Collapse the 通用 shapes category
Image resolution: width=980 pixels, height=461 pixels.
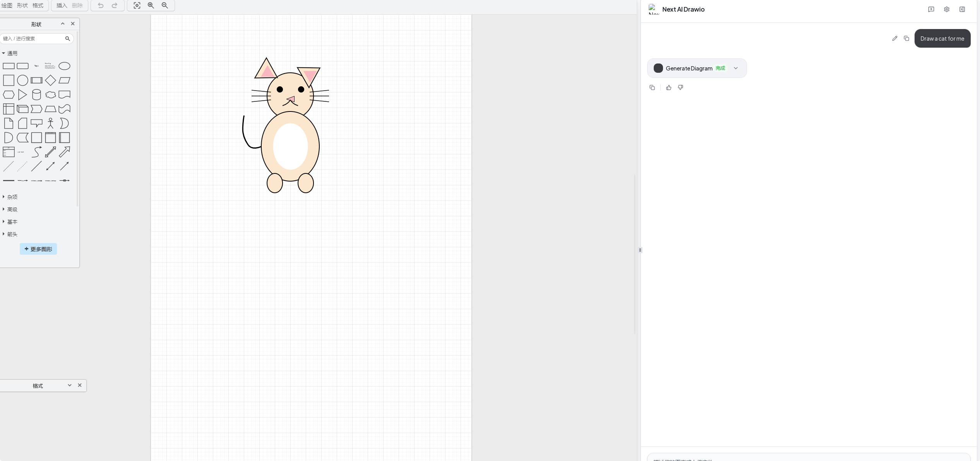12,53
